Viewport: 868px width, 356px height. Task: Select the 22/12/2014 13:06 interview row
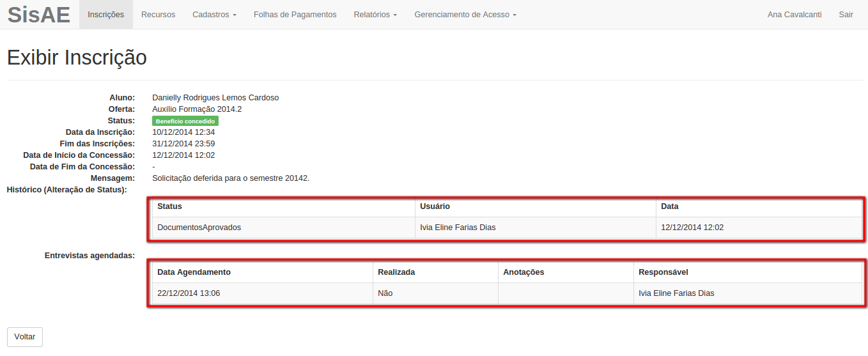pos(507,293)
